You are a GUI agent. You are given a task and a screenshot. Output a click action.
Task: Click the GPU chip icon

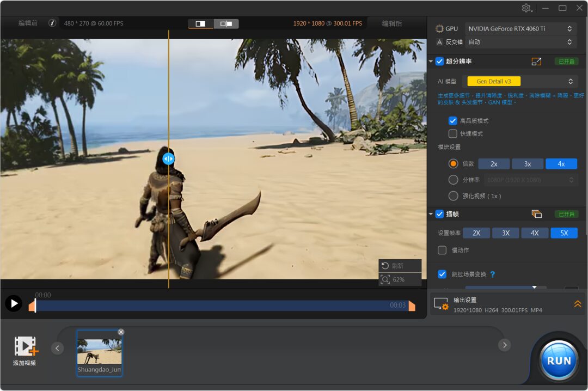click(439, 28)
